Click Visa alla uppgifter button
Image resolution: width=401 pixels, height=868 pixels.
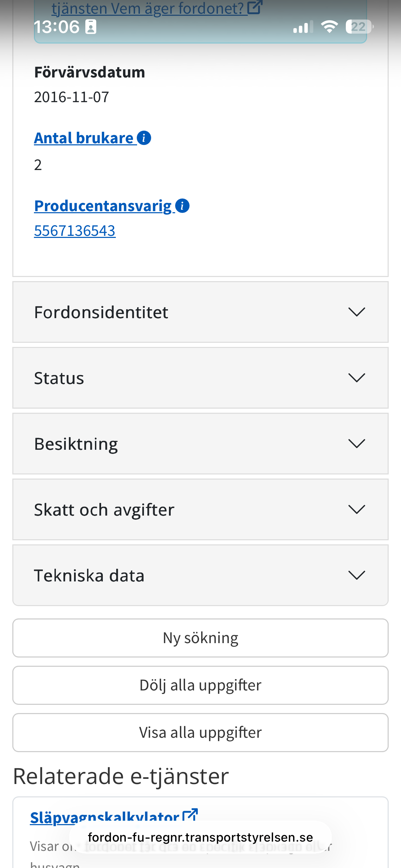(200, 733)
